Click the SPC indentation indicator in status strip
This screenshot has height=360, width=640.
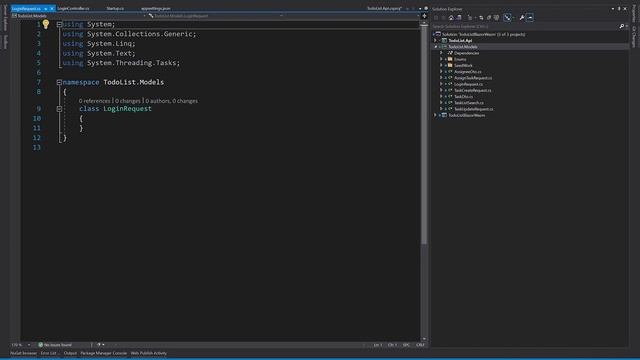point(406,345)
